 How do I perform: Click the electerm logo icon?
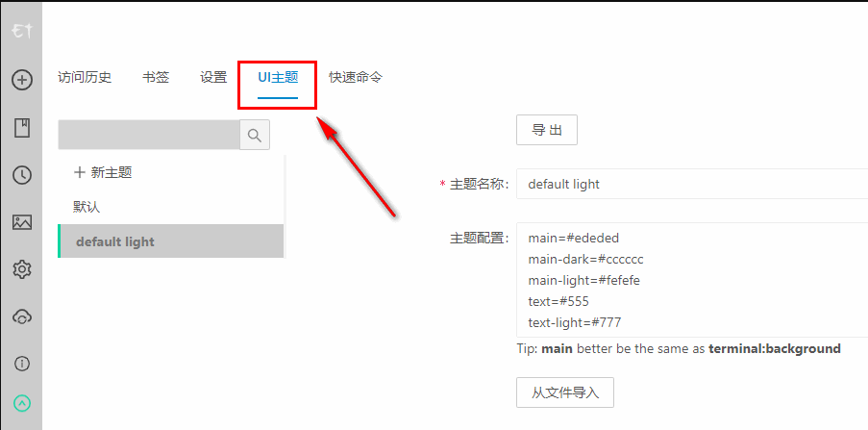click(x=21, y=31)
